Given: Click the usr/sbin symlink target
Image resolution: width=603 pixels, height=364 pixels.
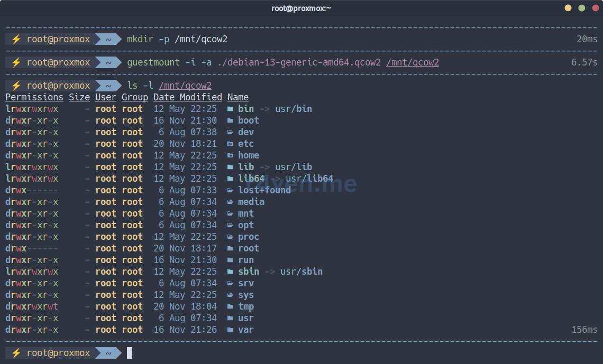Looking at the screenshot, I should point(301,272).
